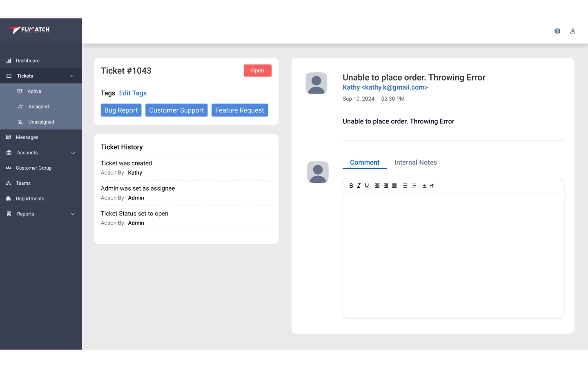Click the 'Sep 10, 2024' date text
The height and width of the screenshot is (368, 588).
359,99
